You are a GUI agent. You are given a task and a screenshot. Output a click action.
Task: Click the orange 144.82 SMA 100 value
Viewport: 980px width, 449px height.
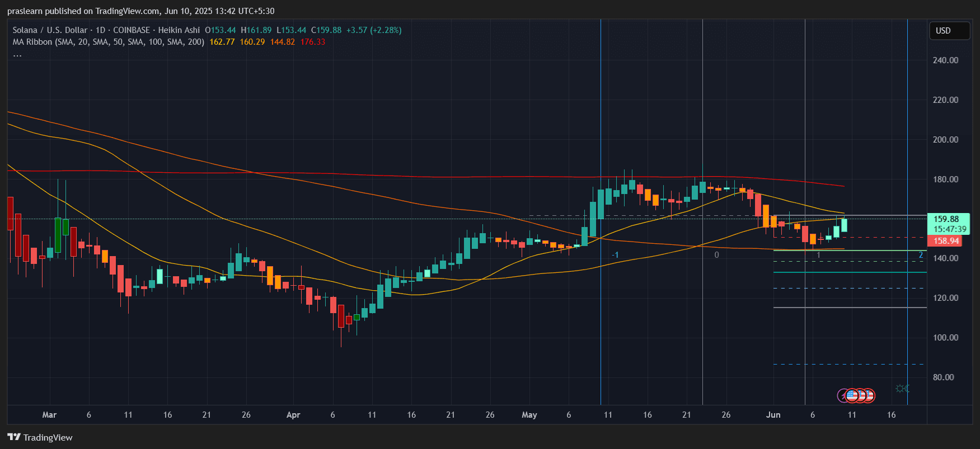[x=282, y=42]
